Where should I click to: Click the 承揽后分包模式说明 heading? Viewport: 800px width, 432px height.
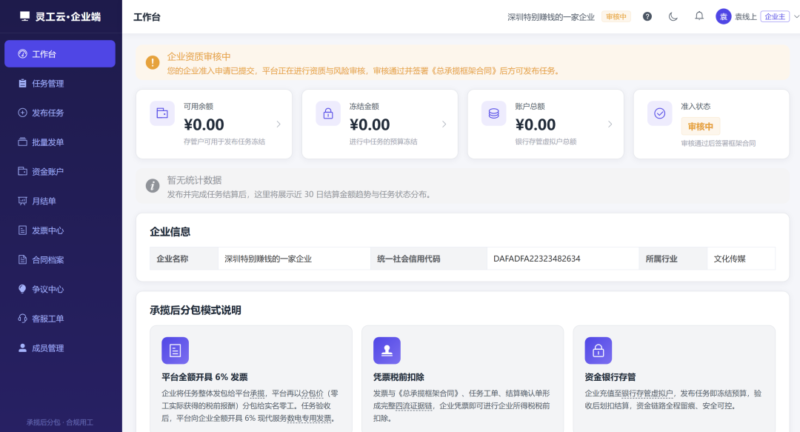195,310
